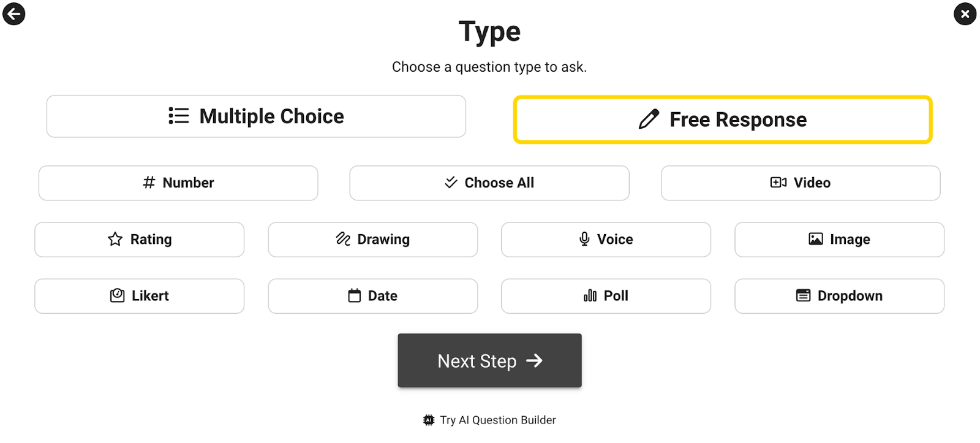This screenshot has width=980, height=443.
Task: Click the Video camera icon
Action: (x=778, y=183)
